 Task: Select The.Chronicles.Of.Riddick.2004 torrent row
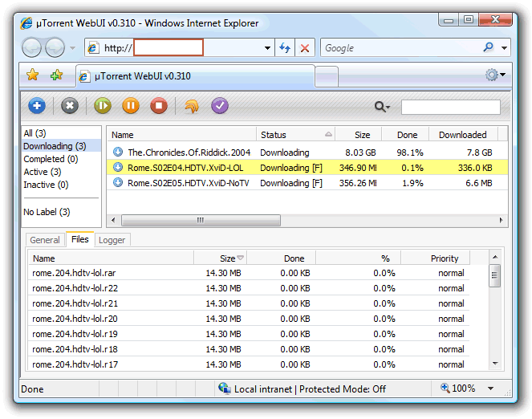[307, 153]
